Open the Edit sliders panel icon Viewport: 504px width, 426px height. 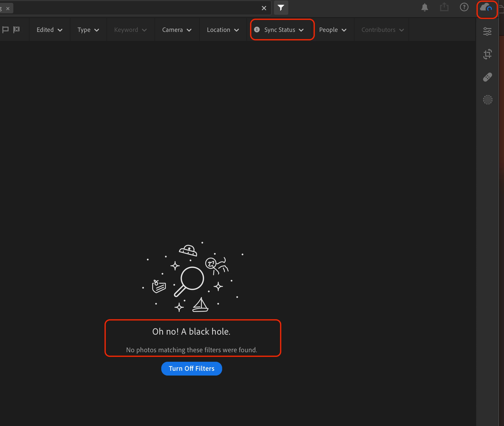click(487, 31)
